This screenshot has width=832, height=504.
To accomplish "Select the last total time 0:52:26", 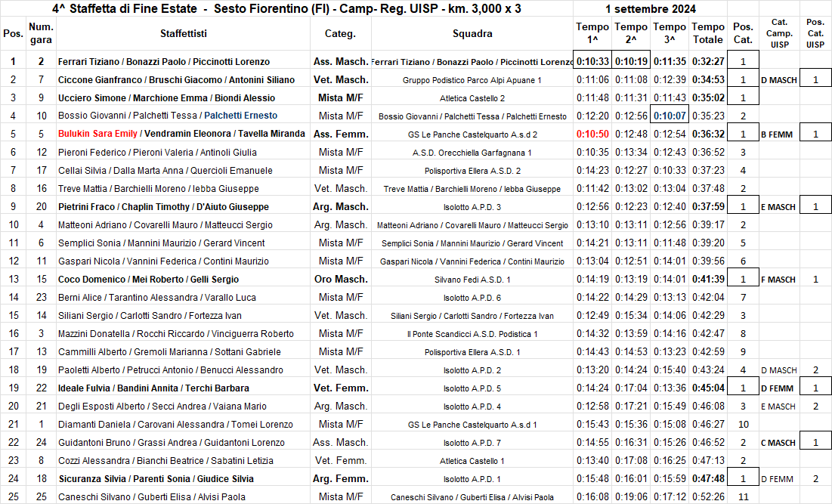I will (707, 496).
